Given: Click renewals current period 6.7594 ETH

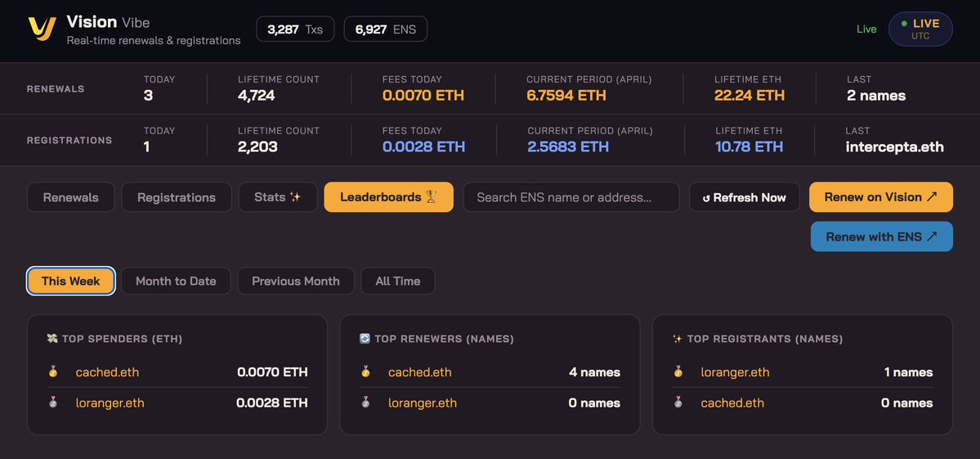Looking at the screenshot, I should (566, 96).
